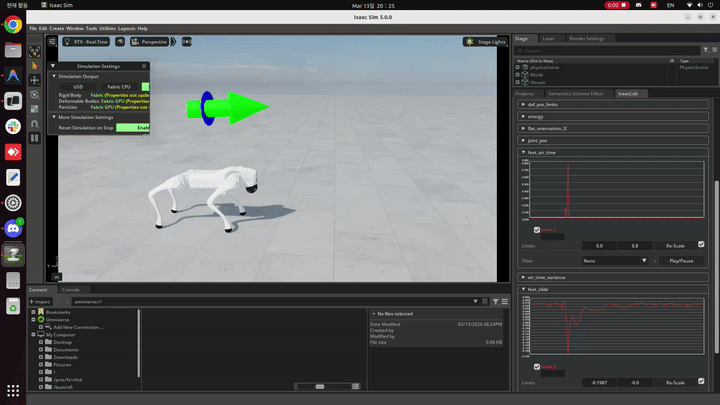Expand the joint_pos section
Image resolution: width=720 pixels, height=405 pixels.
click(x=613, y=141)
